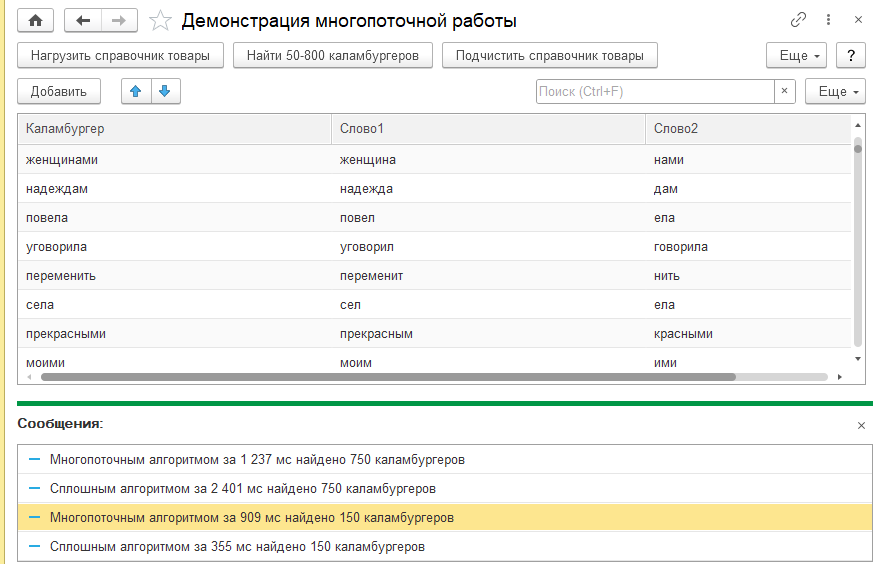Select the cell 'женщина'
Image resolution: width=876 pixels, height=564 pixels.
488,160
